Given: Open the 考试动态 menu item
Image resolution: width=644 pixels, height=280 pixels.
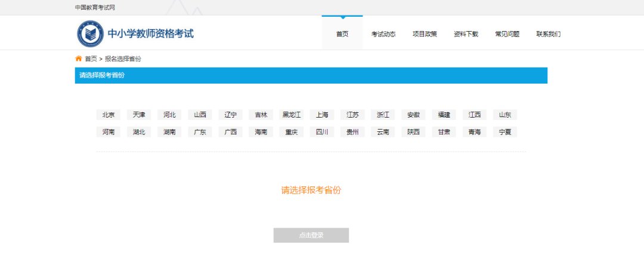Looking at the screenshot, I should pyautogui.click(x=383, y=34).
